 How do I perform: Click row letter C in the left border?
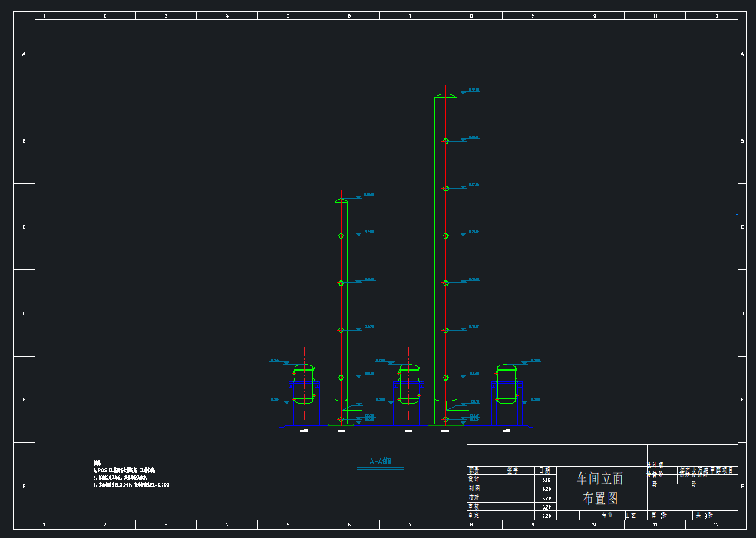click(x=24, y=227)
